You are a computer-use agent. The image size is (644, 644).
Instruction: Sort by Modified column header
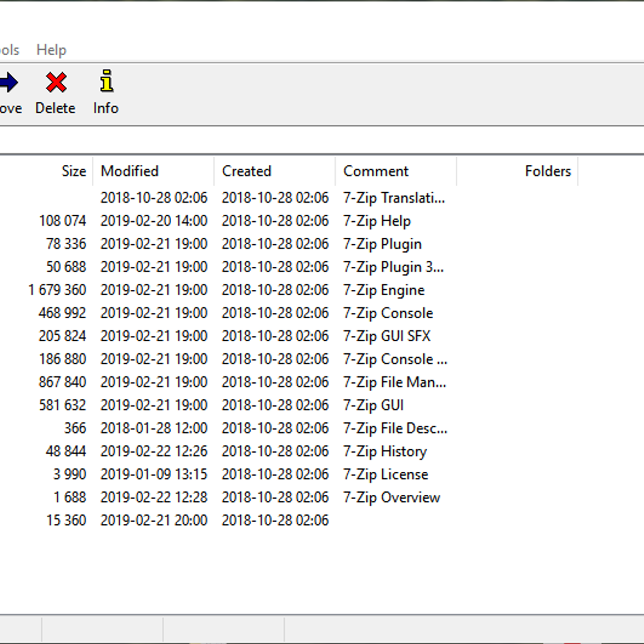[x=130, y=171]
